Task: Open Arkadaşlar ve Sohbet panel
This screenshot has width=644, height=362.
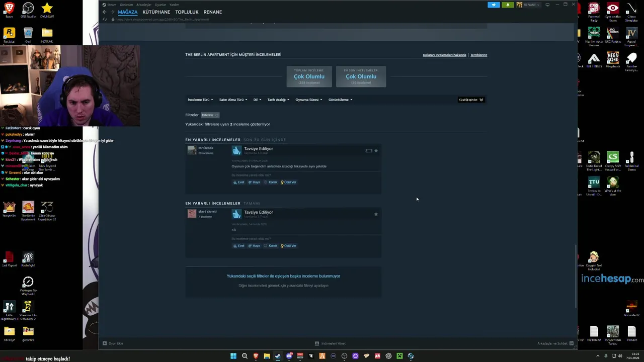Action: coord(555,343)
